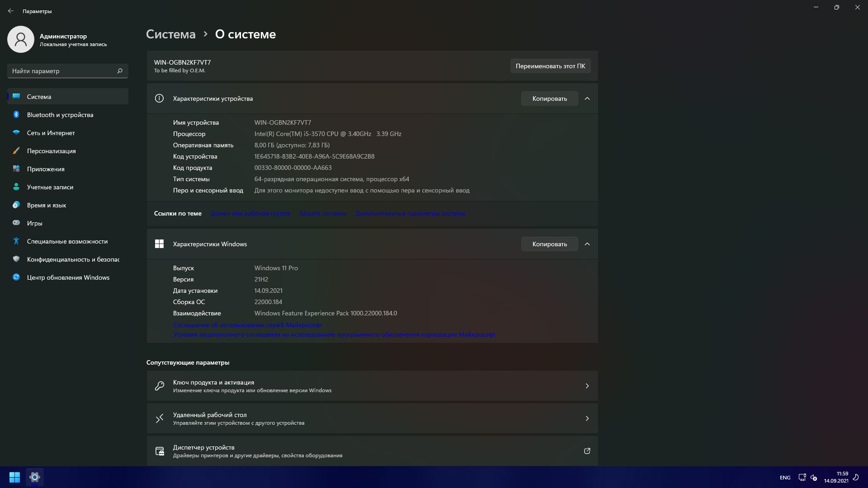
Task: Click the notification moon icon in the tray
Action: click(x=856, y=477)
